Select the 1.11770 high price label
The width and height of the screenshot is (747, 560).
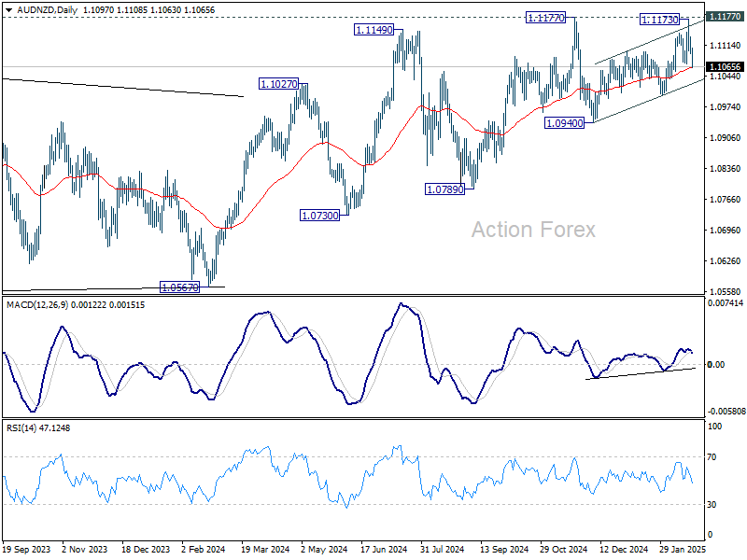pyautogui.click(x=546, y=18)
